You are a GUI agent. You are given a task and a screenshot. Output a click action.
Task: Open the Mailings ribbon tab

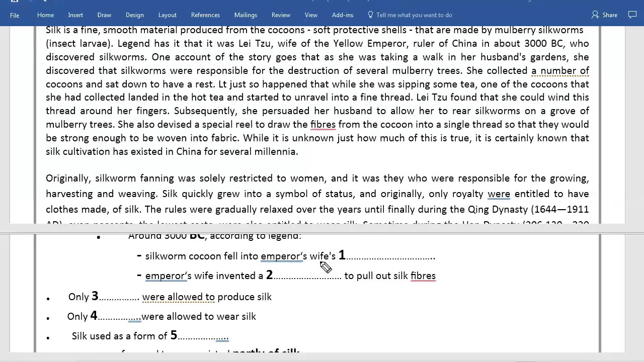246,15
